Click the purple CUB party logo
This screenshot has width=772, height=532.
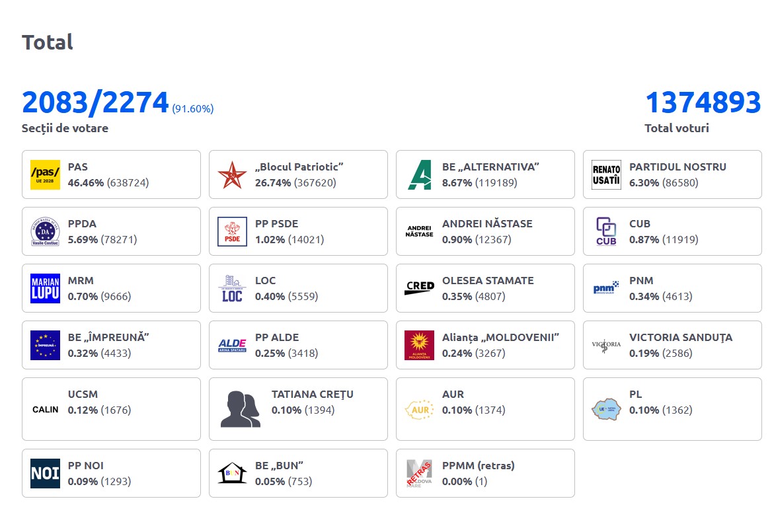tap(606, 231)
